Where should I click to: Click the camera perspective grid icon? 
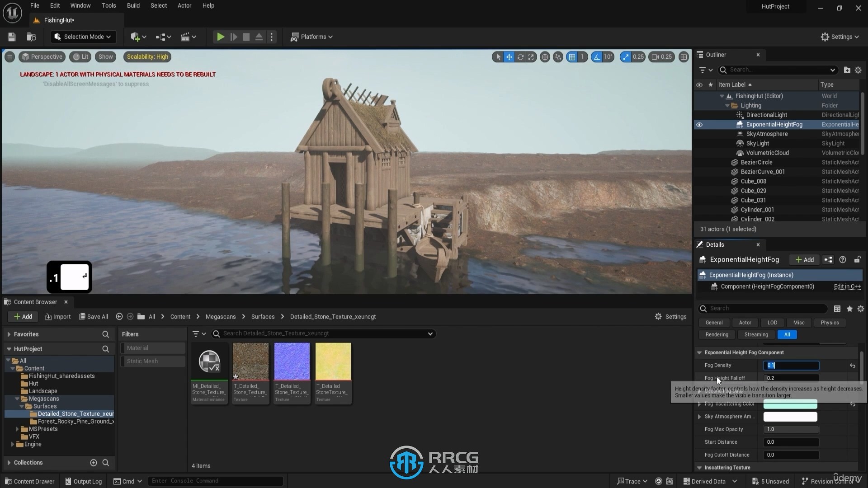click(571, 56)
